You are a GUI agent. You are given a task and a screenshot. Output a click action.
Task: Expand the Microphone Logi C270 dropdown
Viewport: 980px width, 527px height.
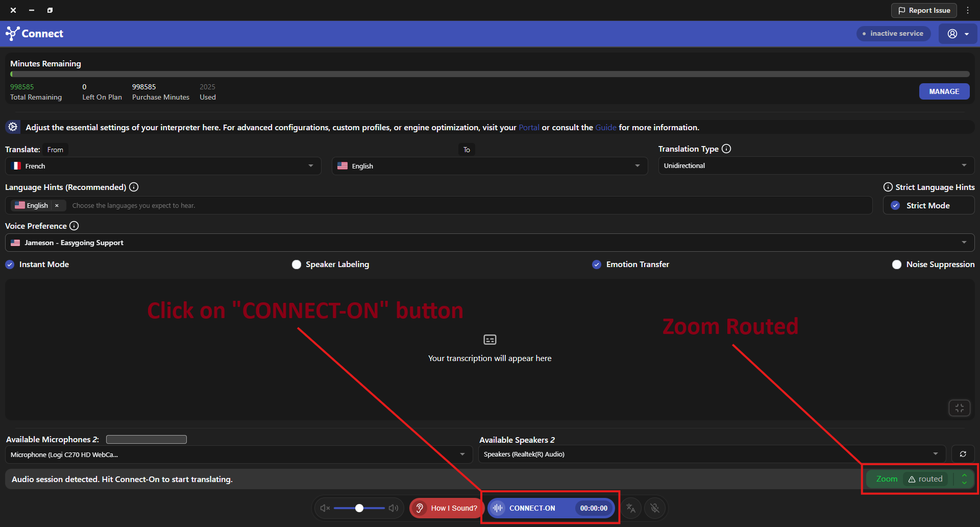point(239,454)
